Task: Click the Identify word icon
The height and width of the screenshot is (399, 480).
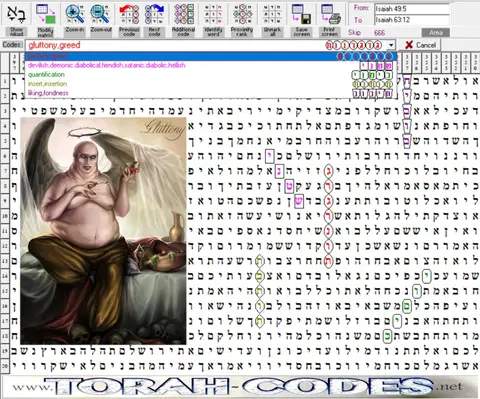Action: pos(213,14)
